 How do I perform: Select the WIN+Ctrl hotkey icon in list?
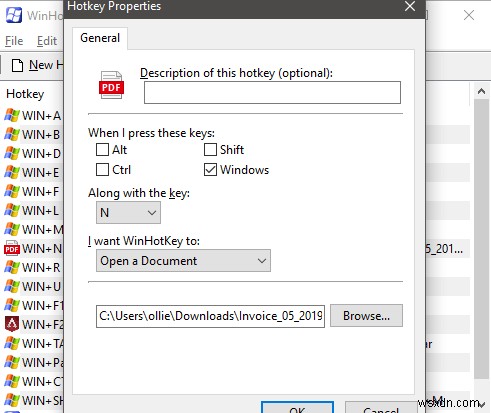click(12, 381)
